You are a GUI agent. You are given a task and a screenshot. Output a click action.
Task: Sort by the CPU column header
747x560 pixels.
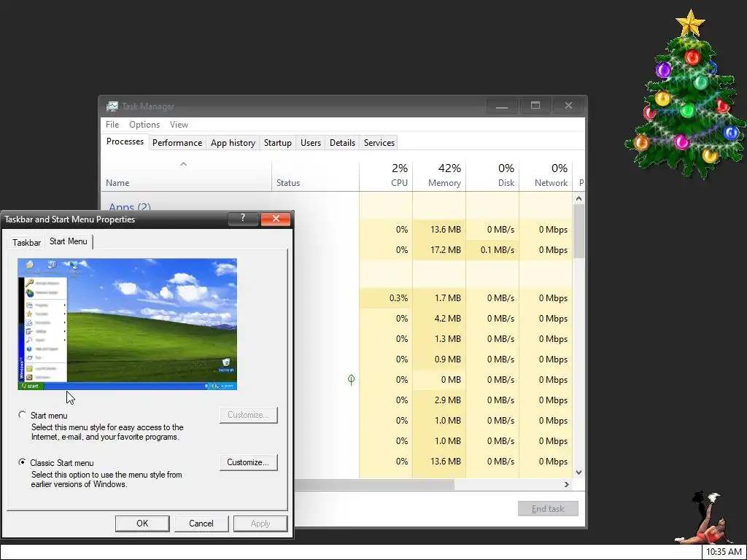[386, 175]
